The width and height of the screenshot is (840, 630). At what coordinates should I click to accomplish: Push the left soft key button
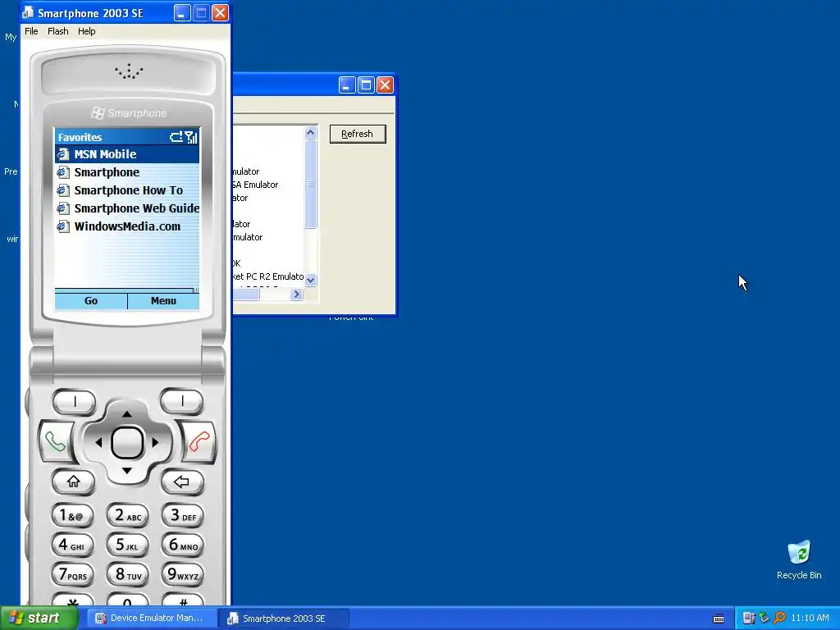tap(75, 401)
